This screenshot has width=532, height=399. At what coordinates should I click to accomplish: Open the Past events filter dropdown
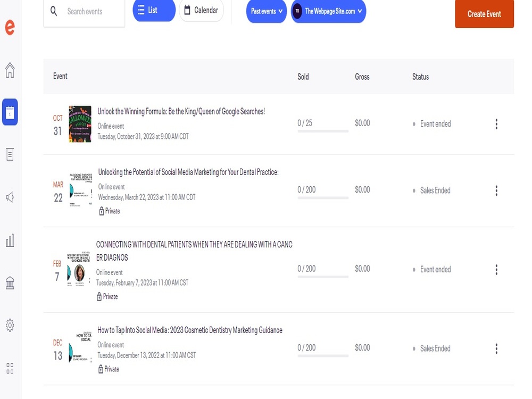(x=267, y=11)
